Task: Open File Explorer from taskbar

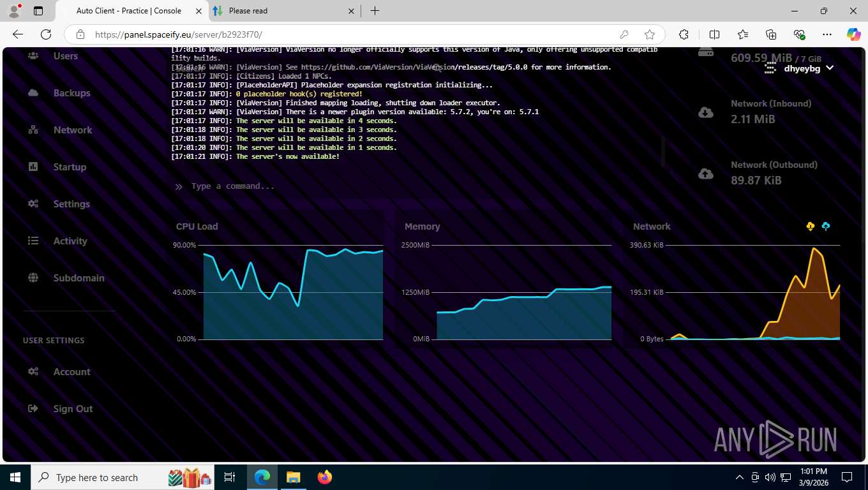Action: tap(293, 477)
